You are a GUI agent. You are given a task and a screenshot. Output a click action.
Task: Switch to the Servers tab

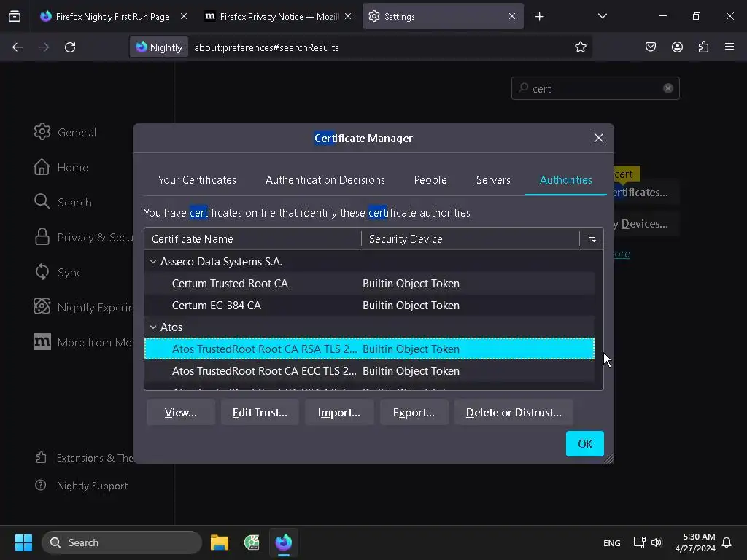[x=493, y=180]
